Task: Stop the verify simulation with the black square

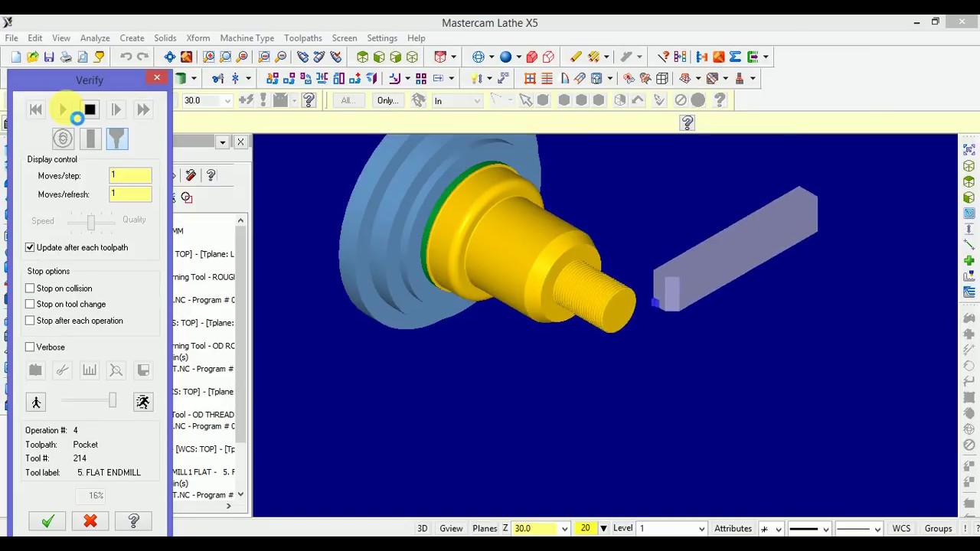Action: 90,110
